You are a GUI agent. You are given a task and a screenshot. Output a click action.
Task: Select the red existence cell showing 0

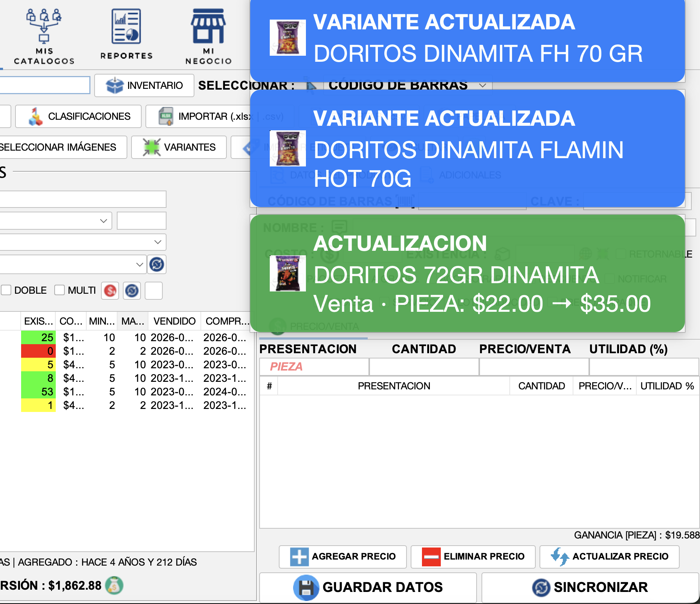click(38, 351)
